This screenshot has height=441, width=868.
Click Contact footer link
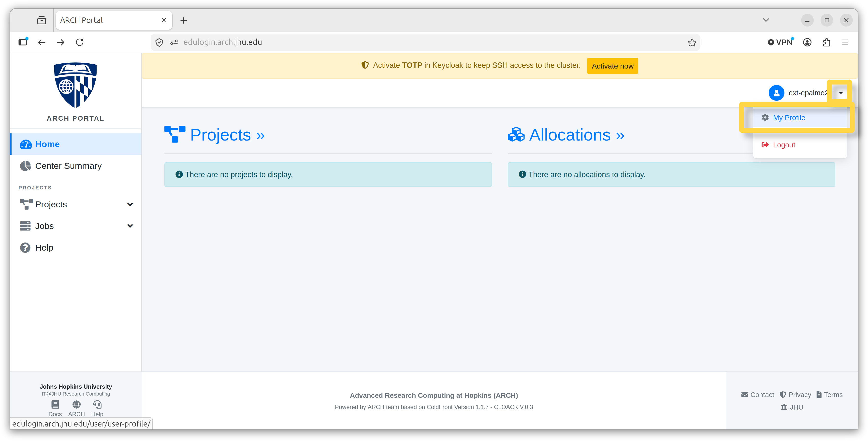click(757, 395)
